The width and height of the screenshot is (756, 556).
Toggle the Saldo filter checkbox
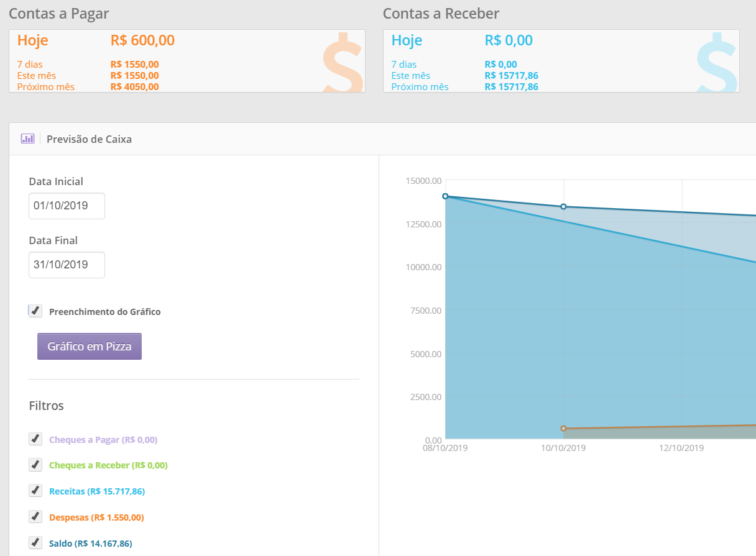click(35, 543)
